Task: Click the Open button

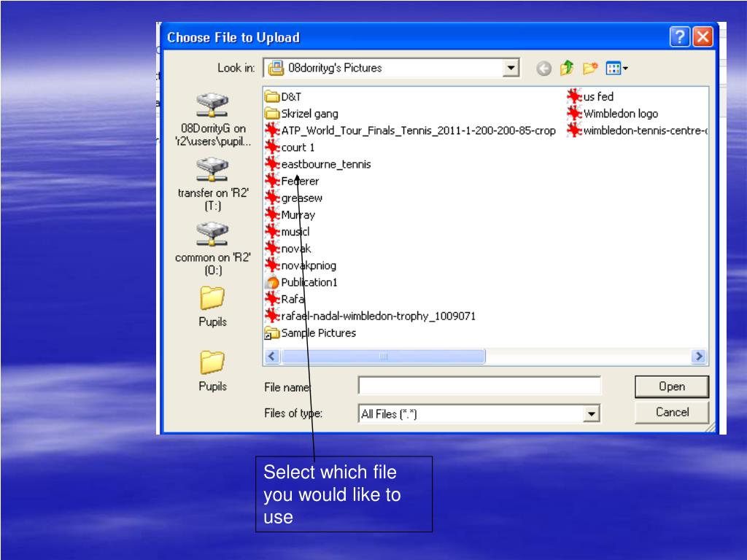Action: coord(672,386)
